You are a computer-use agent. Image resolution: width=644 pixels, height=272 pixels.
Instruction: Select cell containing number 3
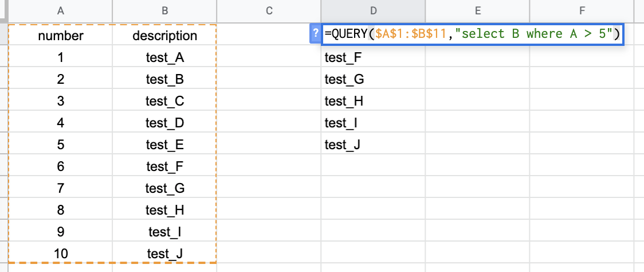tap(60, 101)
